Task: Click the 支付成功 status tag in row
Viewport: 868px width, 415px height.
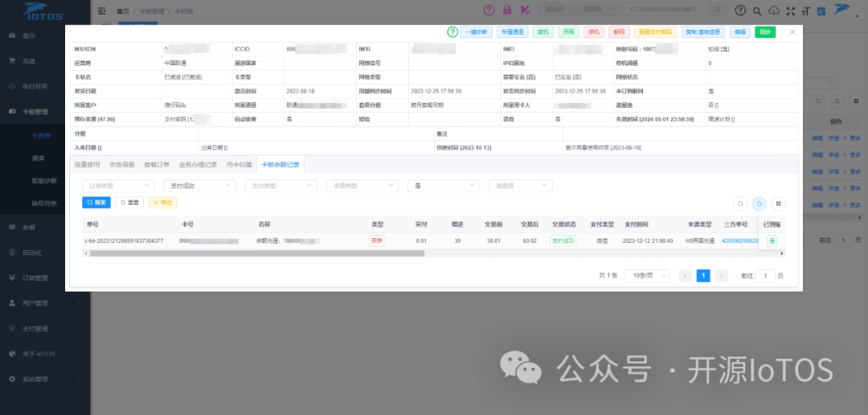Action: click(x=563, y=241)
